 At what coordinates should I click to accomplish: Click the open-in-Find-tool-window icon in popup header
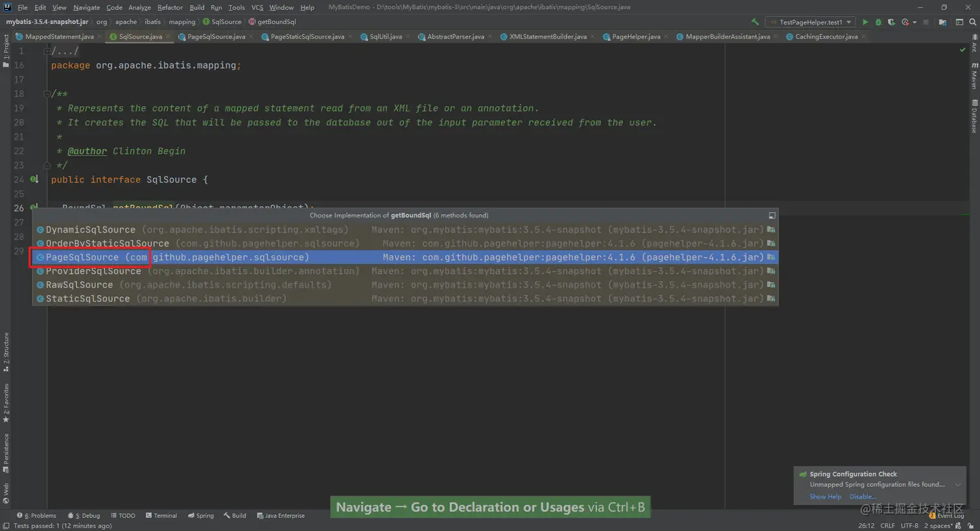pos(771,215)
